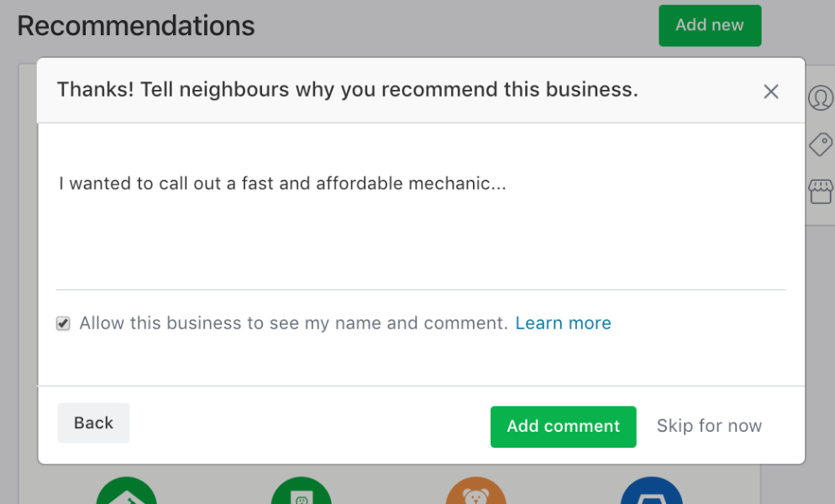Select the green house category icon

pyautogui.click(x=127, y=491)
